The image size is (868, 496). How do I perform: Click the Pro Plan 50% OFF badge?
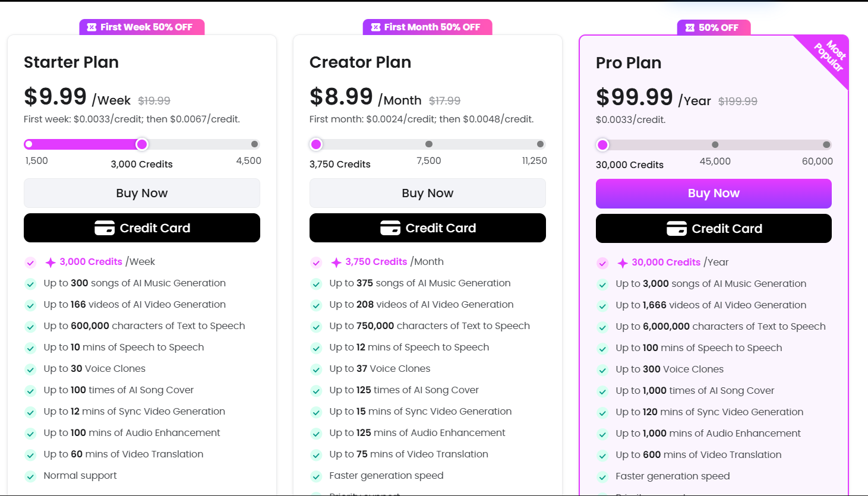(x=714, y=28)
